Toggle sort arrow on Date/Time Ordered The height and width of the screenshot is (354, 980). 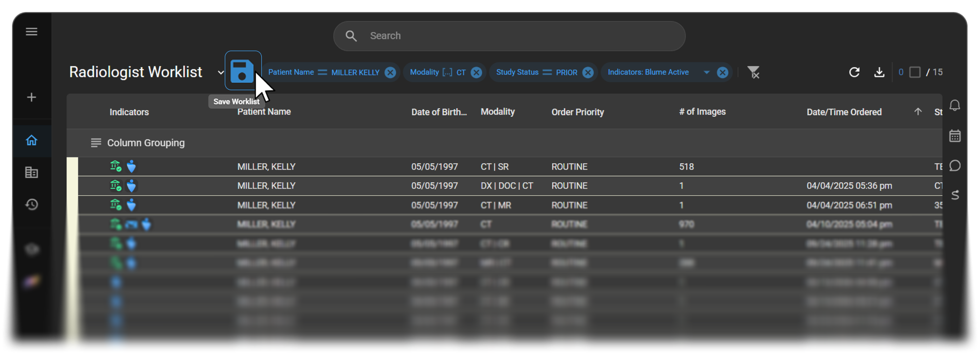click(x=918, y=112)
